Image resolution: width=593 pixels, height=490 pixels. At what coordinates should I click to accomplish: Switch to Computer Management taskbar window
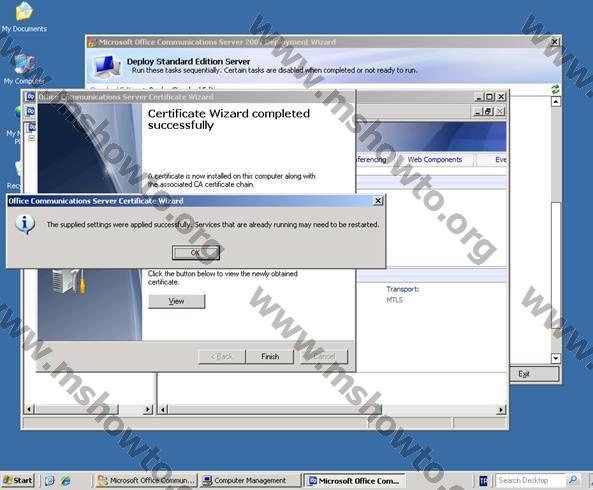(250, 481)
